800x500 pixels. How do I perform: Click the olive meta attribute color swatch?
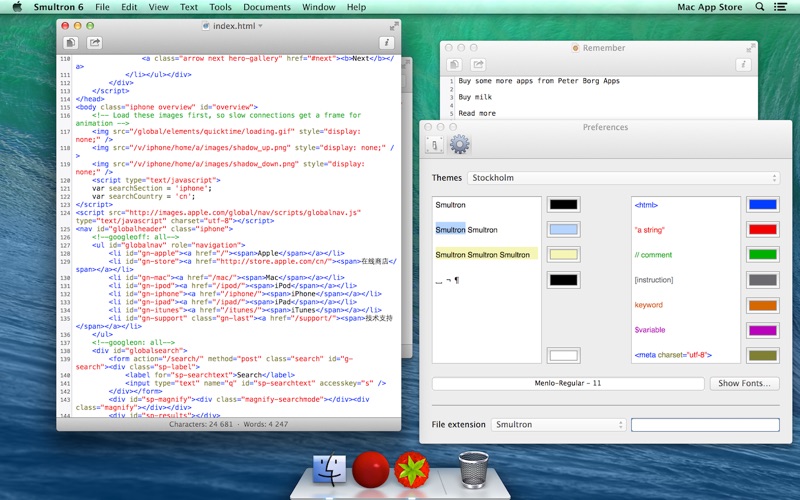coord(763,355)
